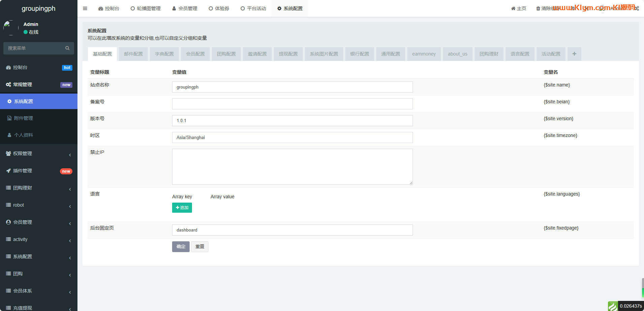
Task: Switch to the 邮件配置 config tab
Action: [133, 54]
